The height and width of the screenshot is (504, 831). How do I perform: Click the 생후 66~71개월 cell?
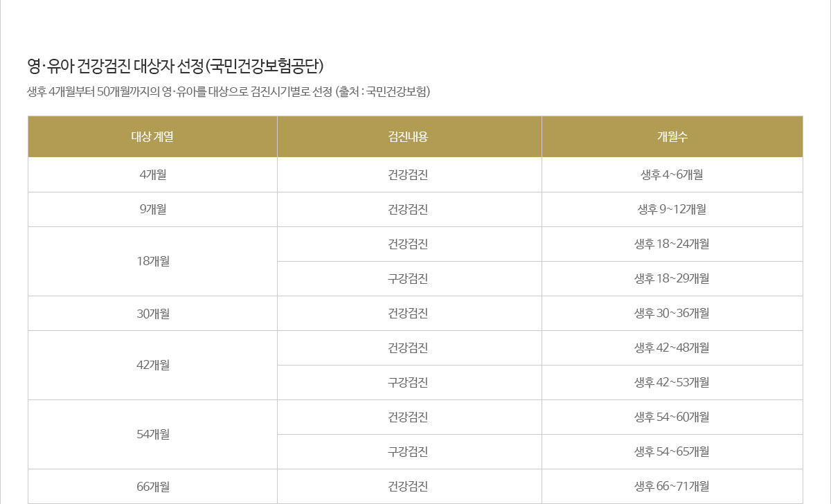point(672,486)
